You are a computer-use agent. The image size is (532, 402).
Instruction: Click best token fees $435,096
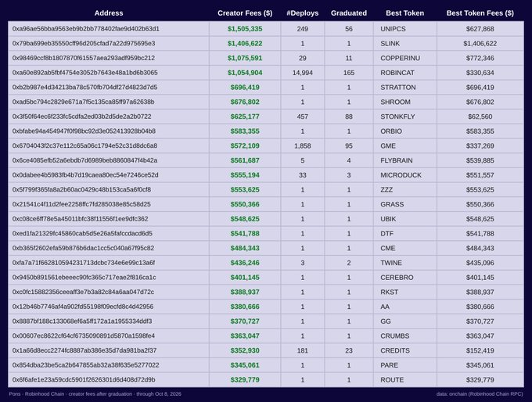coord(480,262)
